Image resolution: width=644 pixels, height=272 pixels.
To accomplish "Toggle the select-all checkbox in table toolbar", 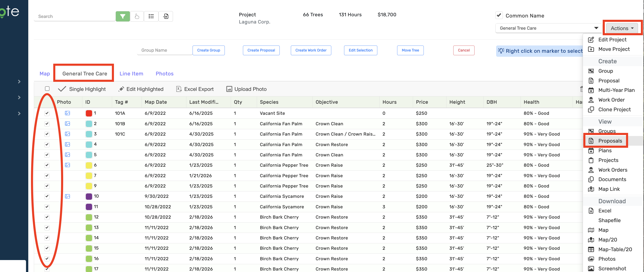I will (47, 89).
